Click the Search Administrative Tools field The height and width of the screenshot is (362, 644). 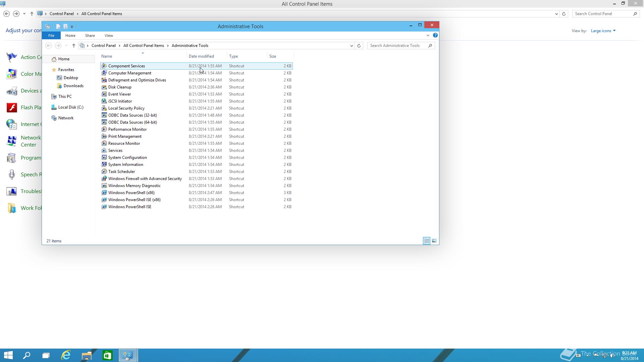click(401, 46)
